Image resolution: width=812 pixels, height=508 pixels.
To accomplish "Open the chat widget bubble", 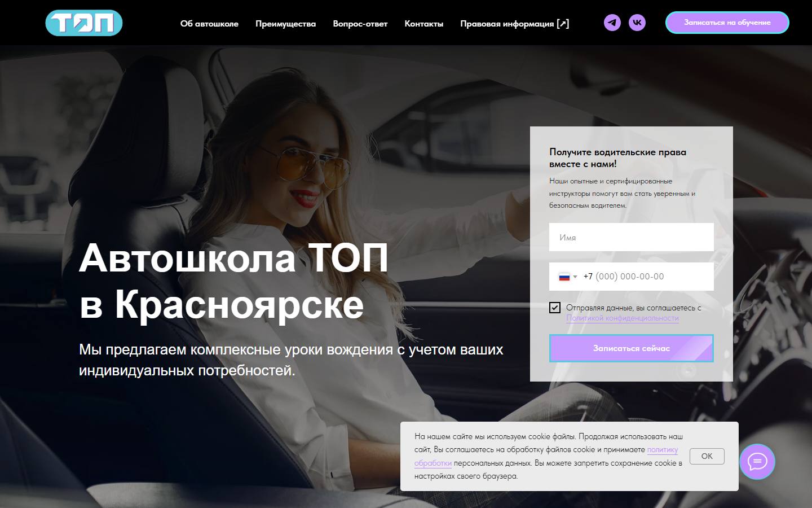I will 757,462.
